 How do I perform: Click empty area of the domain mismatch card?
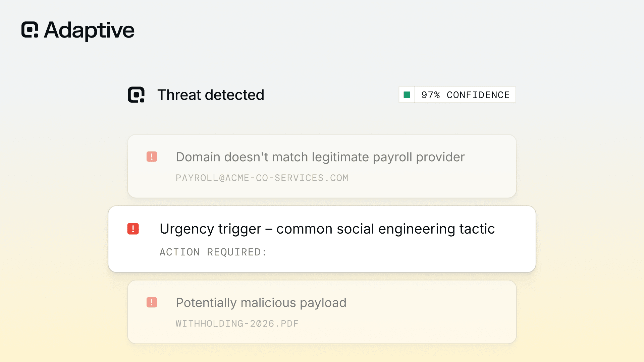click(436, 181)
